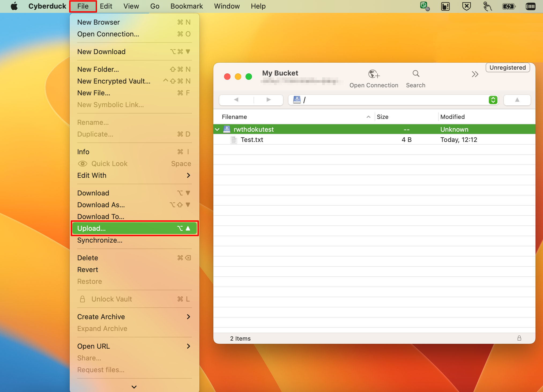The image size is (543, 392).
Task: Choose Download To... menu item
Action: click(135, 216)
